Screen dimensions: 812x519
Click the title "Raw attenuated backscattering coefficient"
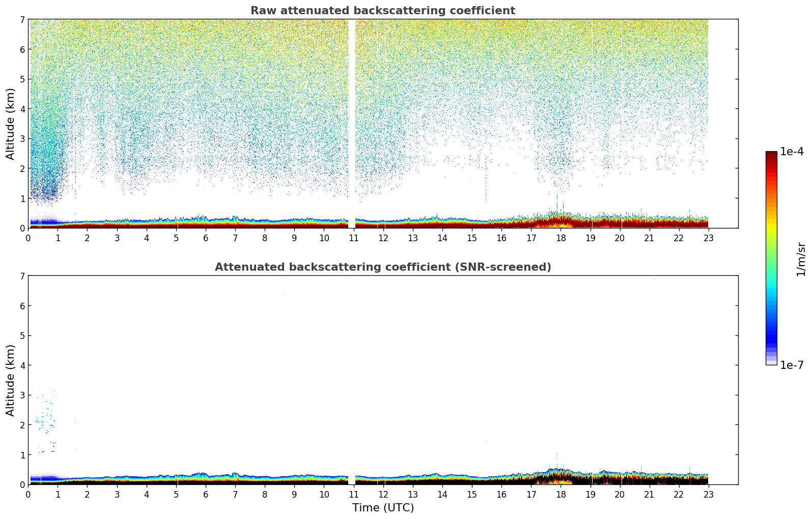[383, 11]
